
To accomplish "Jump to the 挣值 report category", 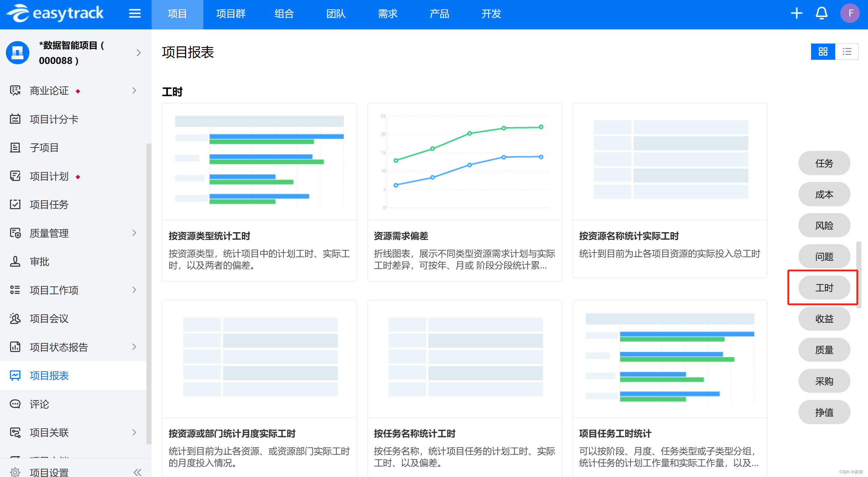I will tap(824, 412).
